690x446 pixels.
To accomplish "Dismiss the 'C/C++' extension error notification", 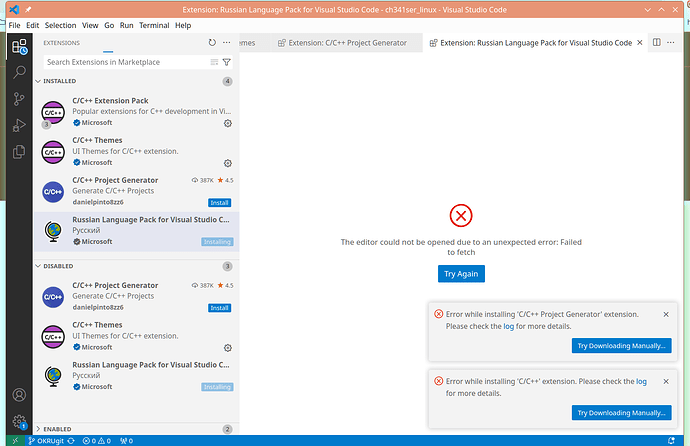I will tap(666, 381).
